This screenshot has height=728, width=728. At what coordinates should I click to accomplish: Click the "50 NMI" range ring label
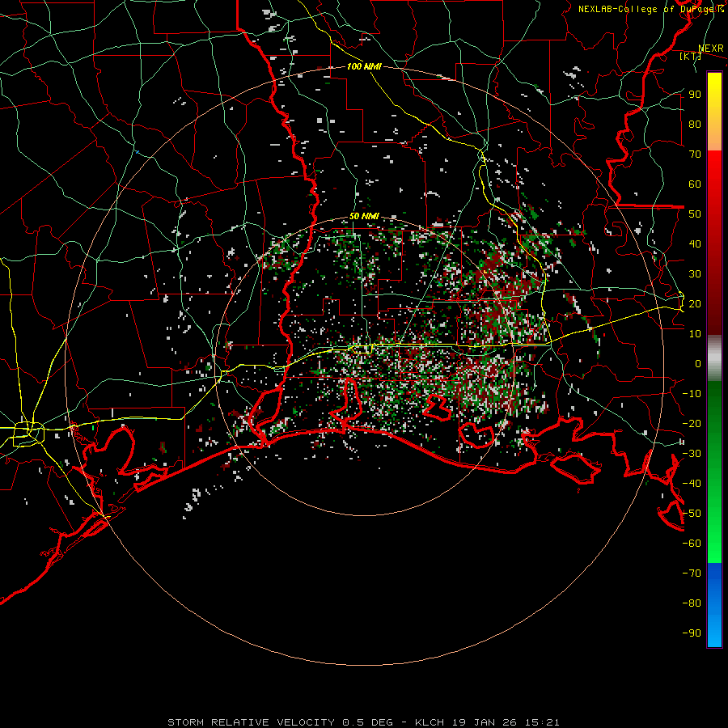364,216
